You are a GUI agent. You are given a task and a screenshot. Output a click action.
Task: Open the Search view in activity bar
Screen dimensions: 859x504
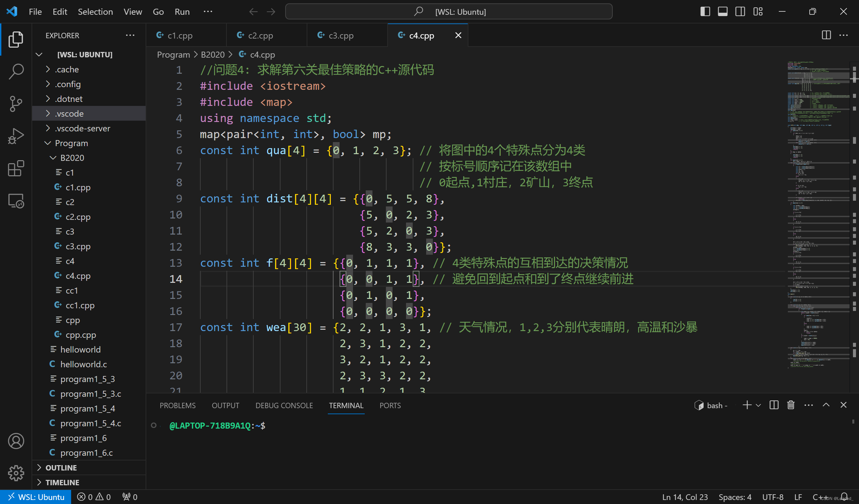tap(16, 71)
